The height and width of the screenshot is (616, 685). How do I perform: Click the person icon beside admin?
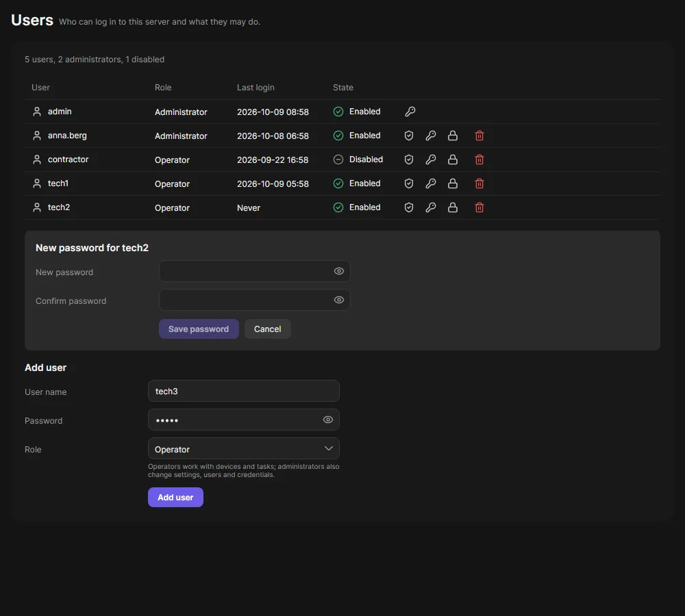[x=37, y=112]
